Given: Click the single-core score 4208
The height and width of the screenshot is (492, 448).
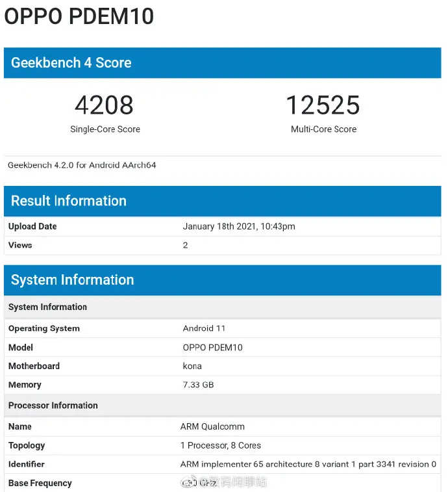Looking at the screenshot, I should pyautogui.click(x=104, y=105).
